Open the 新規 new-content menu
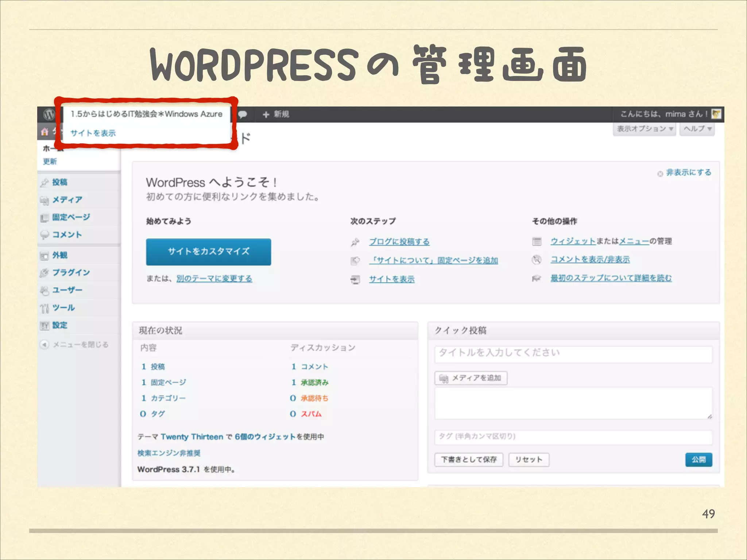Screen dimensions: 747x560 click(276, 114)
